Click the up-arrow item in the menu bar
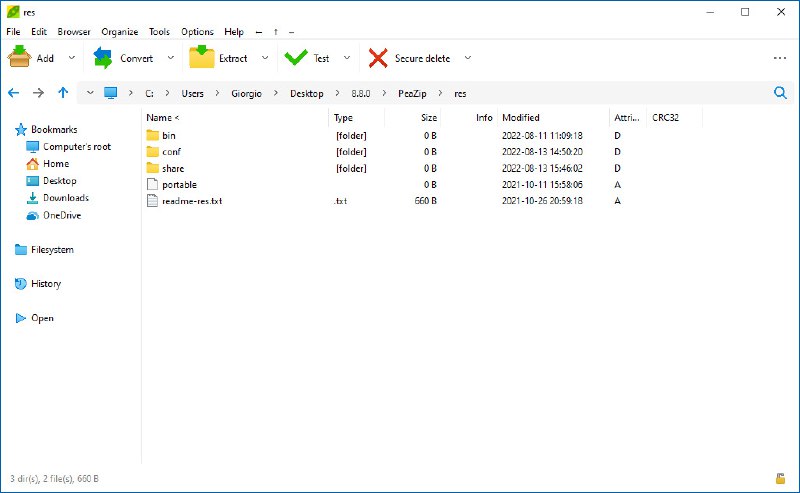The width and height of the screenshot is (800, 493). [x=276, y=32]
